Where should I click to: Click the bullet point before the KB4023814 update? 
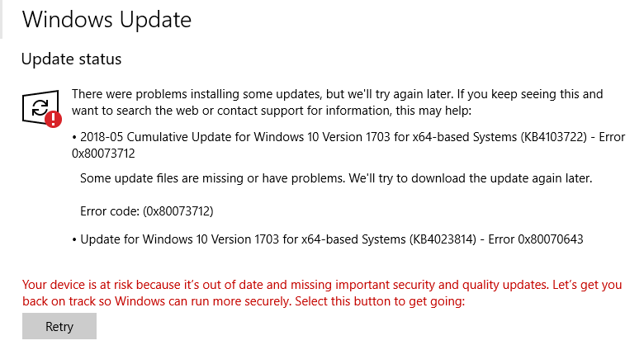pyautogui.click(x=74, y=240)
